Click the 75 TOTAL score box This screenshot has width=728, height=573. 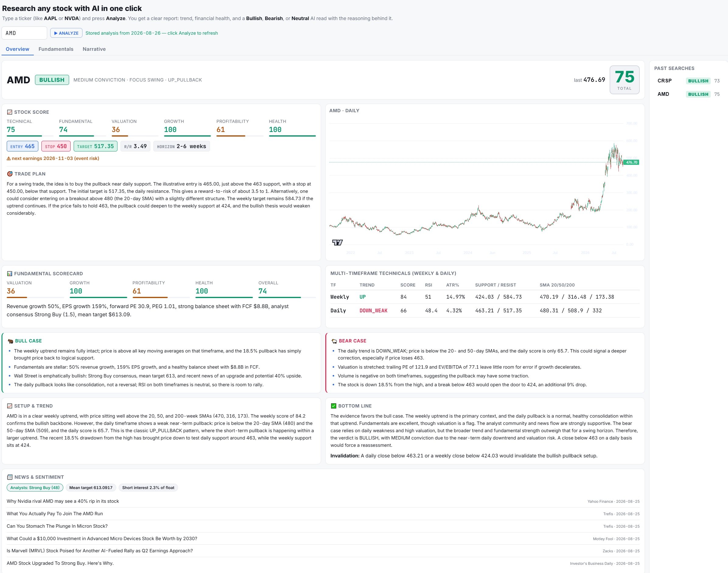click(624, 80)
